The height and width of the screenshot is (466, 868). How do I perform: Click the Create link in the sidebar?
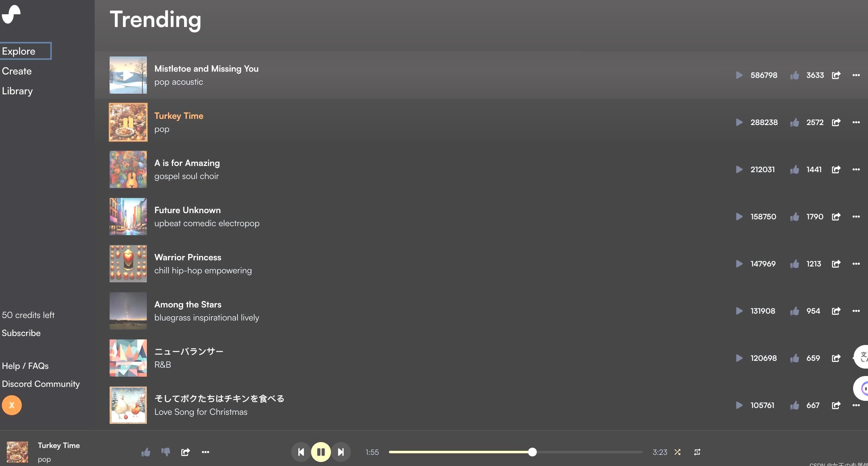coord(17,71)
